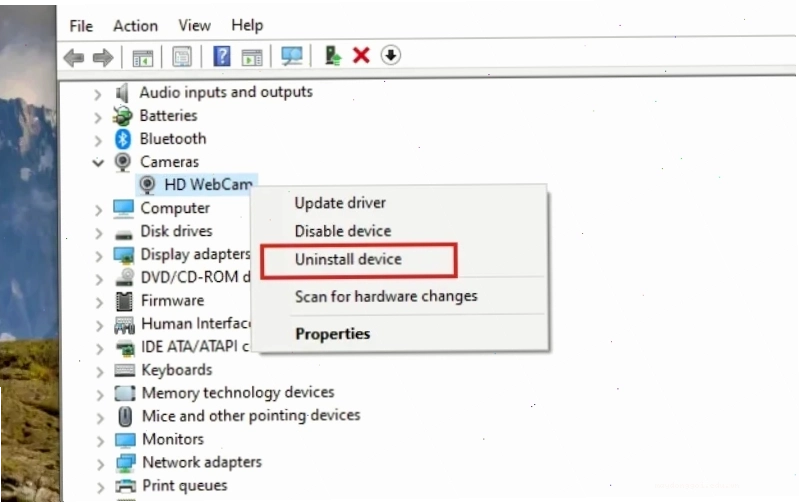Select the HD WebCam device label

click(208, 184)
